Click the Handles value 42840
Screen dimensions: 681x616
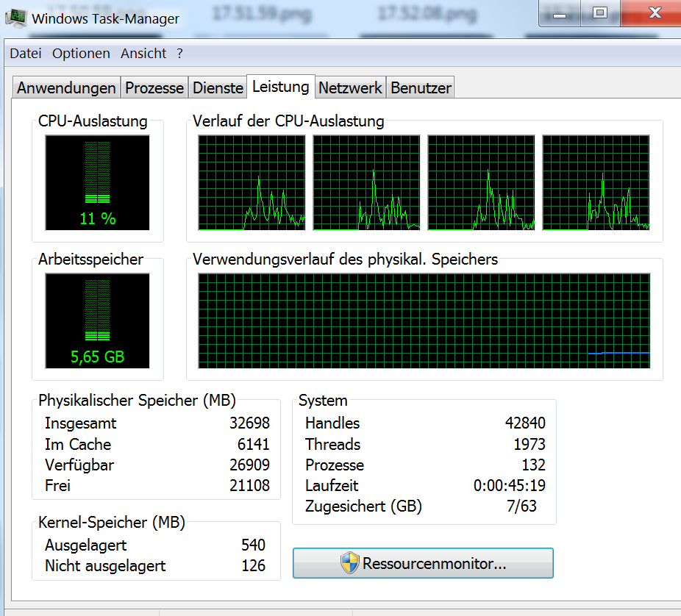click(x=526, y=423)
